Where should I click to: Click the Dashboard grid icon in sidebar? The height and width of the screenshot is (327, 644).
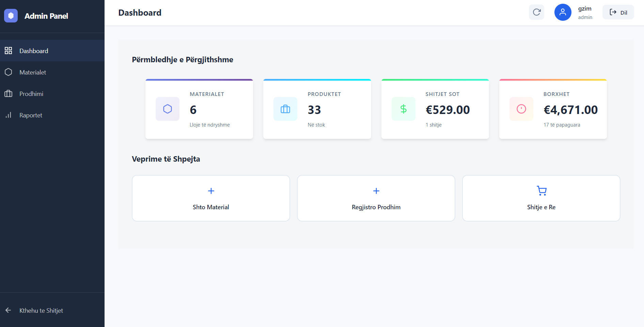click(x=9, y=50)
